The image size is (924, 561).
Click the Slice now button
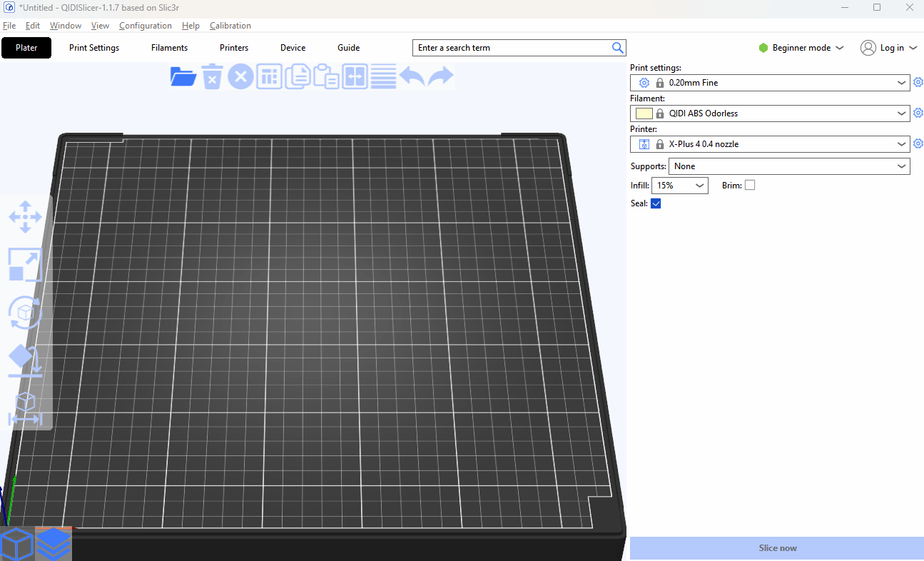776,548
